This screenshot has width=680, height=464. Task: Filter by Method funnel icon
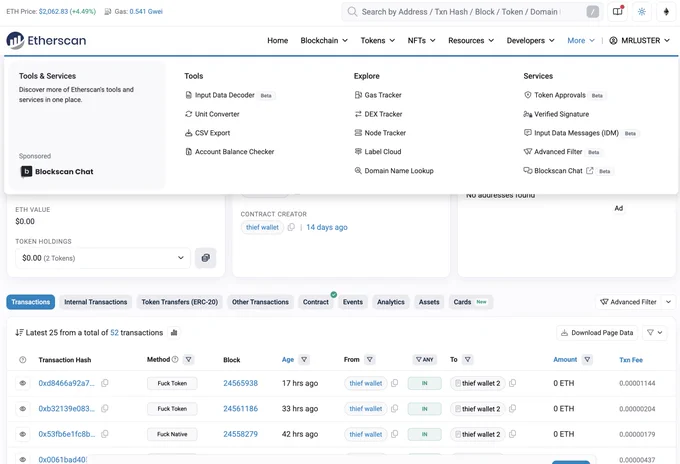[x=188, y=359]
